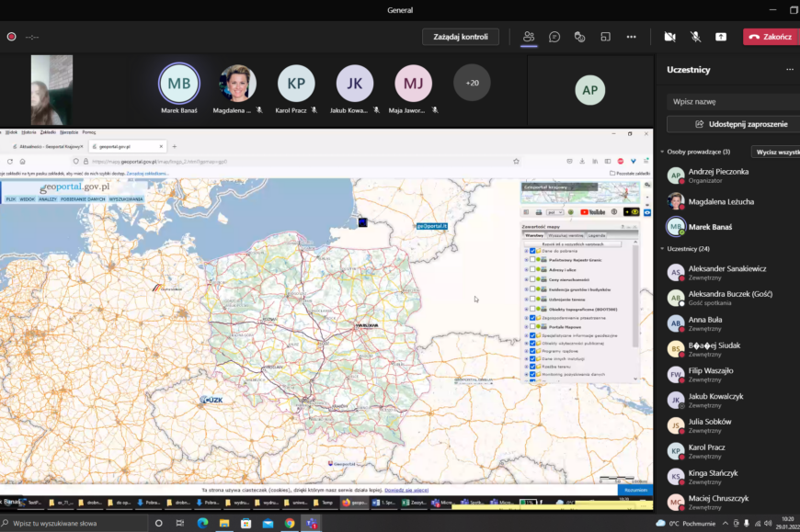Enable the Ewidencja gruntów i budynków checkbox

(532, 289)
